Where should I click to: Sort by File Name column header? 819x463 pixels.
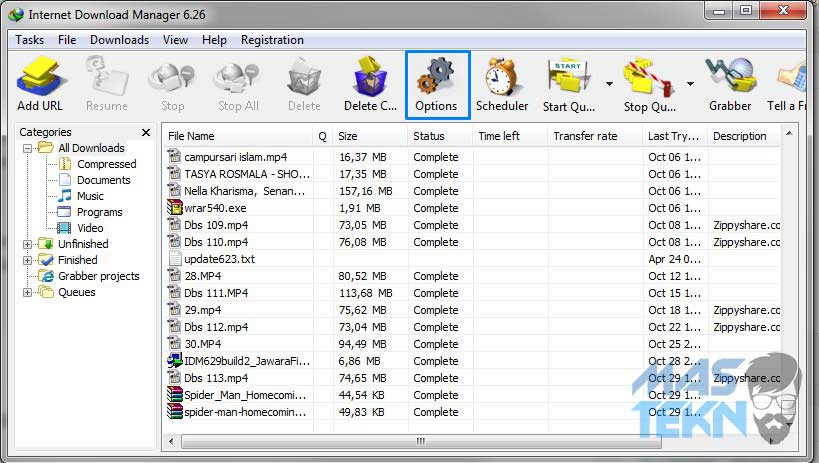click(x=238, y=136)
